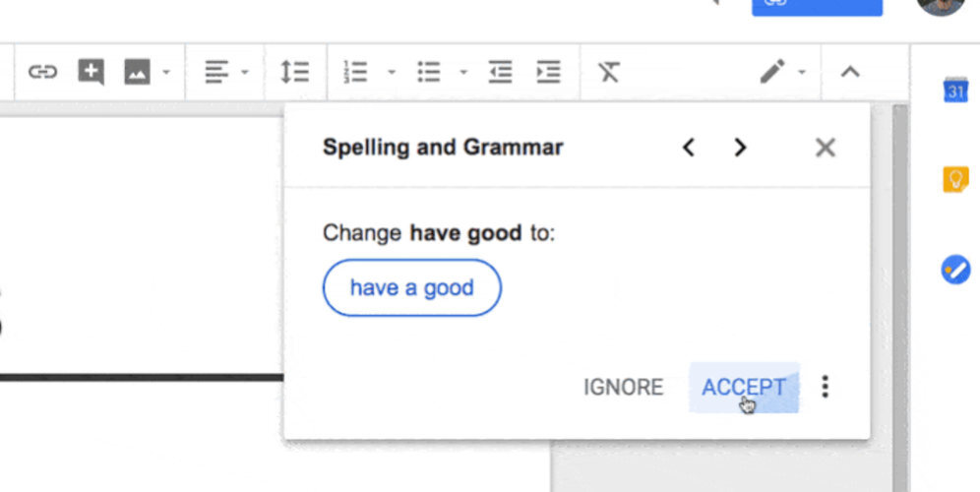Click the Insert link icon
The height and width of the screenshot is (492, 980).
[x=43, y=73]
